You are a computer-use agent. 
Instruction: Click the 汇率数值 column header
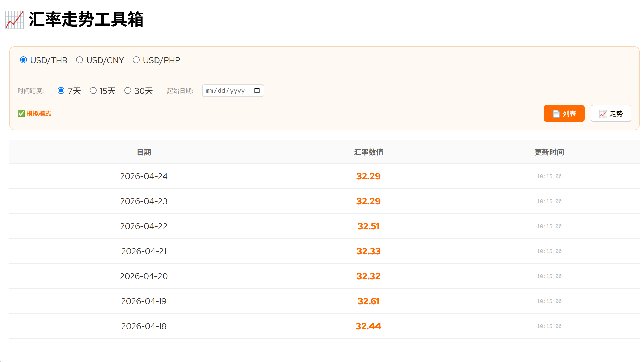[x=368, y=152]
